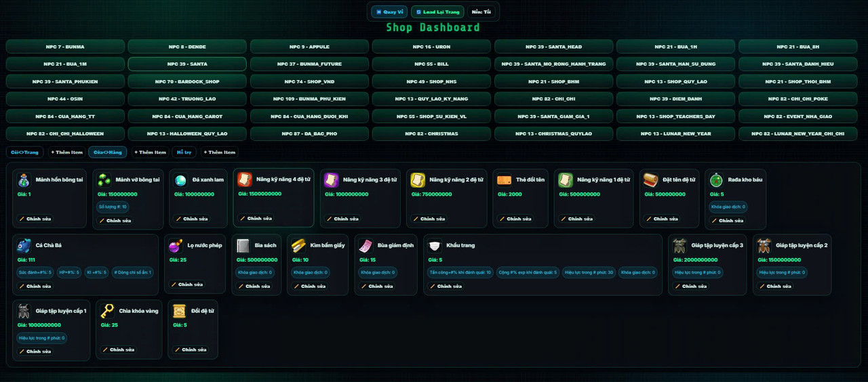The width and height of the screenshot is (868, 382).
Task: Click Chỉnh sửa under Thẻ đổi tên
Action: 515,219
